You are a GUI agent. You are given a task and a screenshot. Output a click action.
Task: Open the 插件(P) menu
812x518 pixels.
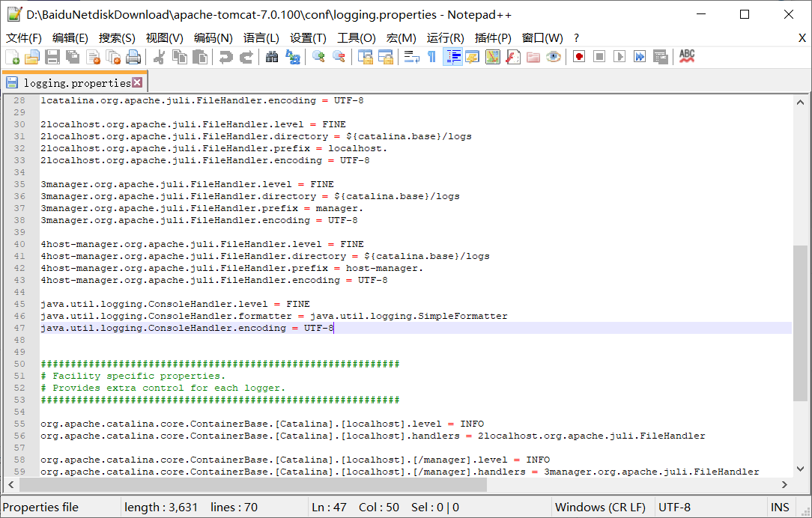tap(493, 37)
